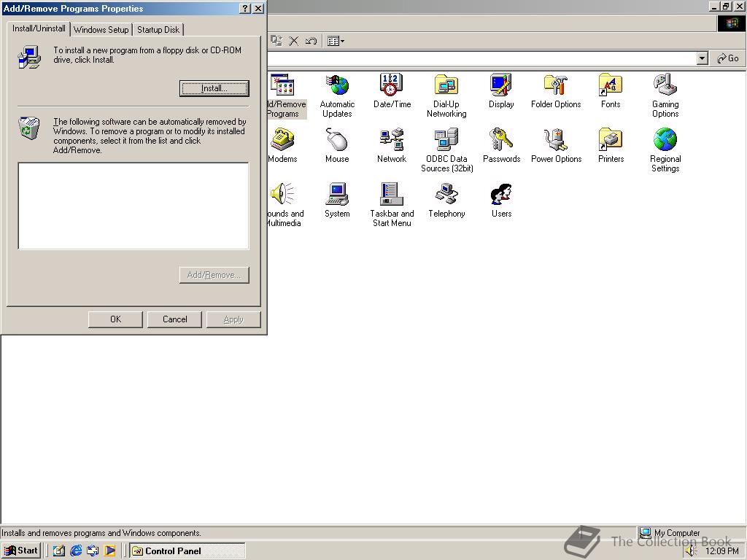The width and height of the screenshot is (747, 560).
Task: Open the Modems icon
Action: click(282, 146)
